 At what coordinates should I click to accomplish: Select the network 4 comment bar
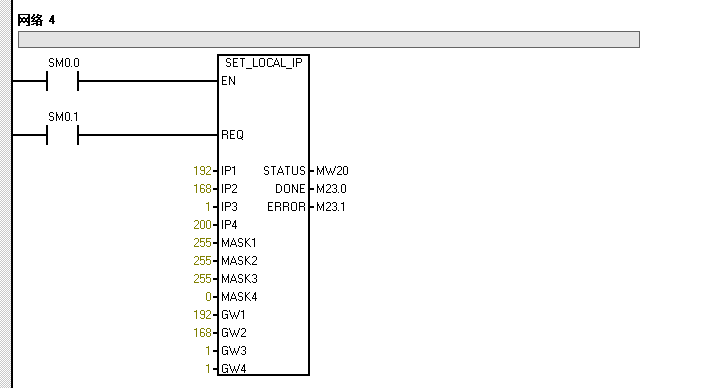point(329,40)
